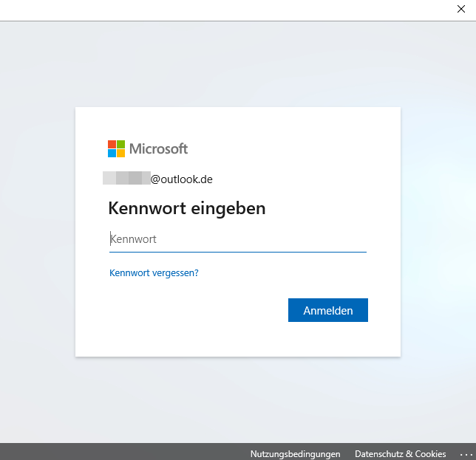This screenshot has height=460, width=476.
Task: Open the footer more options ellipsis
Action: point(466,455)
